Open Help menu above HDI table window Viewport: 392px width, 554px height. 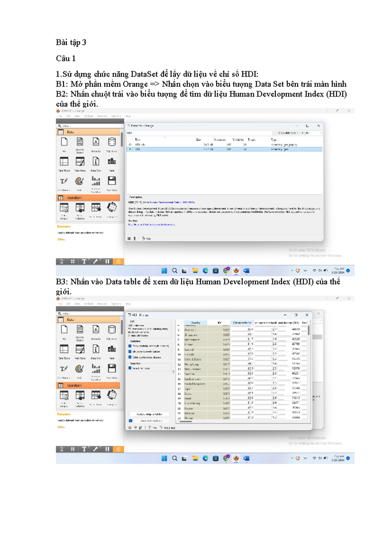128,304
